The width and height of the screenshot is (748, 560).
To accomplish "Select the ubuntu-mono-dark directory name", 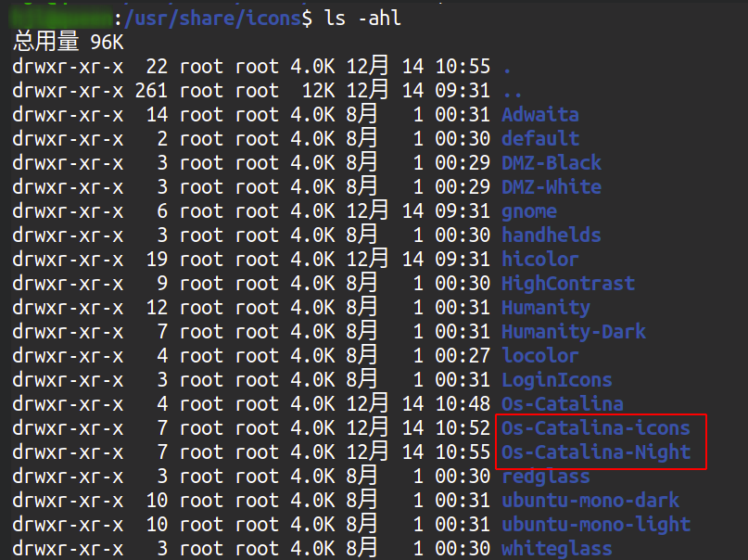I will pyautogui.click(x=590, y=501).
